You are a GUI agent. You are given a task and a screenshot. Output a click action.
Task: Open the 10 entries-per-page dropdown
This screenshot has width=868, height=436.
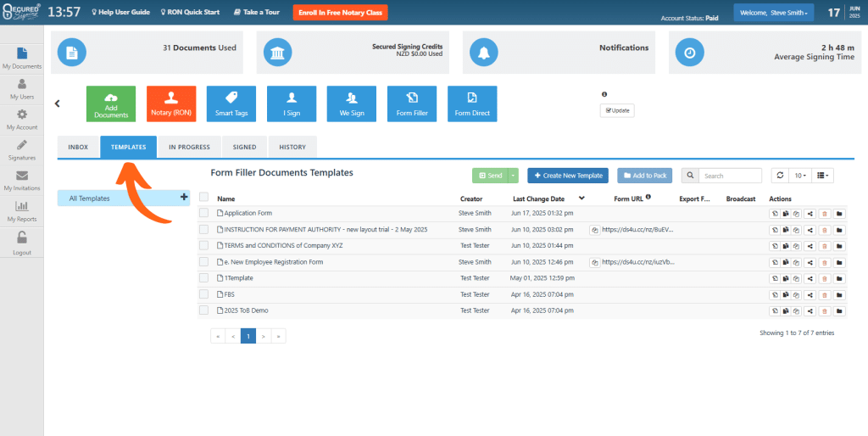(x=800, y=176)
